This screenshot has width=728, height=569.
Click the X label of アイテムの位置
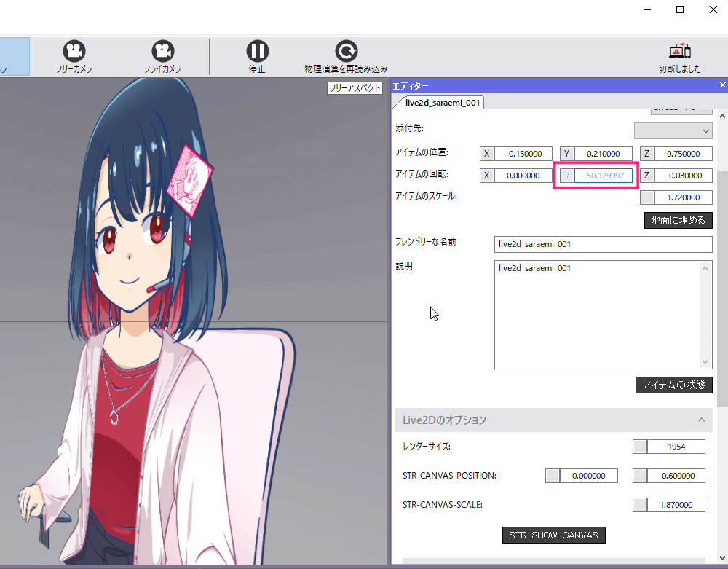[x=486, y=154]
